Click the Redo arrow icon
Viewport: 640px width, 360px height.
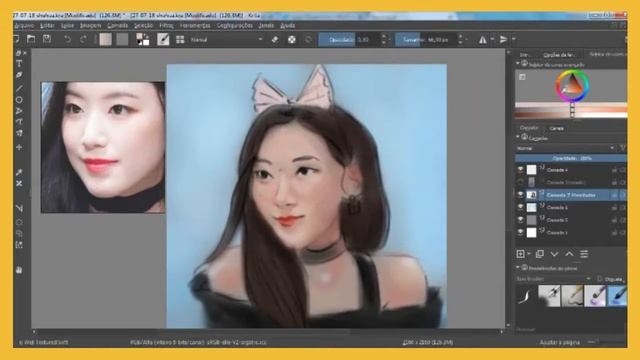pyautogui.click(x=83, y=40)
